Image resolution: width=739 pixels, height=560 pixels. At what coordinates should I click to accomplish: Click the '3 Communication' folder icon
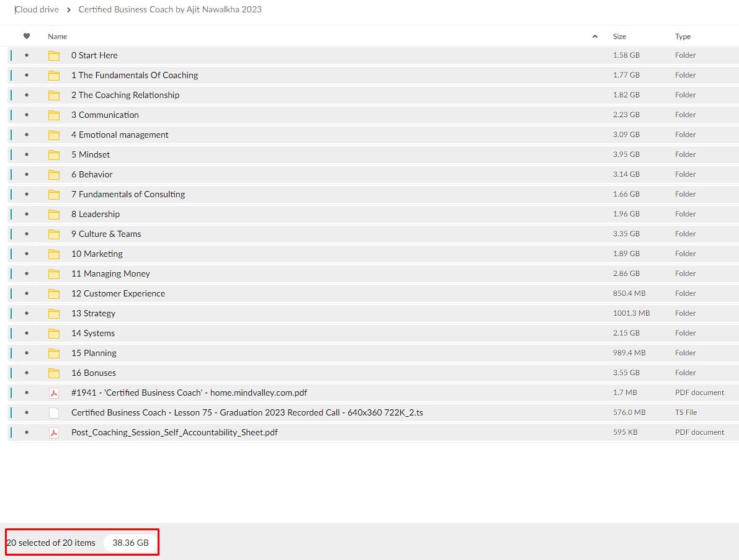point(54,115)
